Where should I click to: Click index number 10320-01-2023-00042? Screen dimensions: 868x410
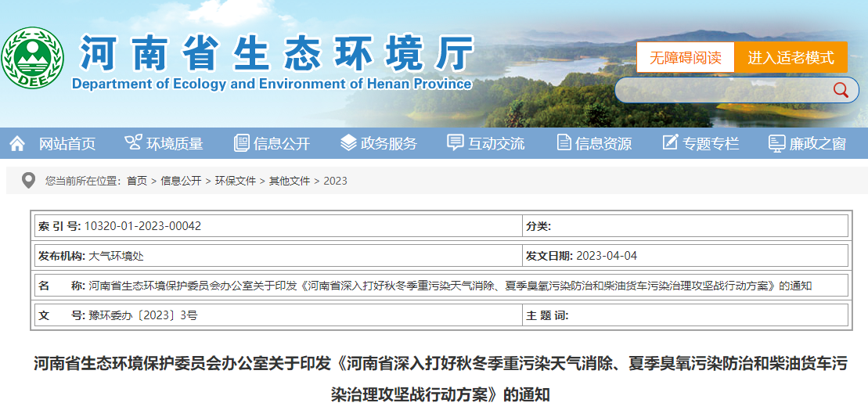coord(142,226)
